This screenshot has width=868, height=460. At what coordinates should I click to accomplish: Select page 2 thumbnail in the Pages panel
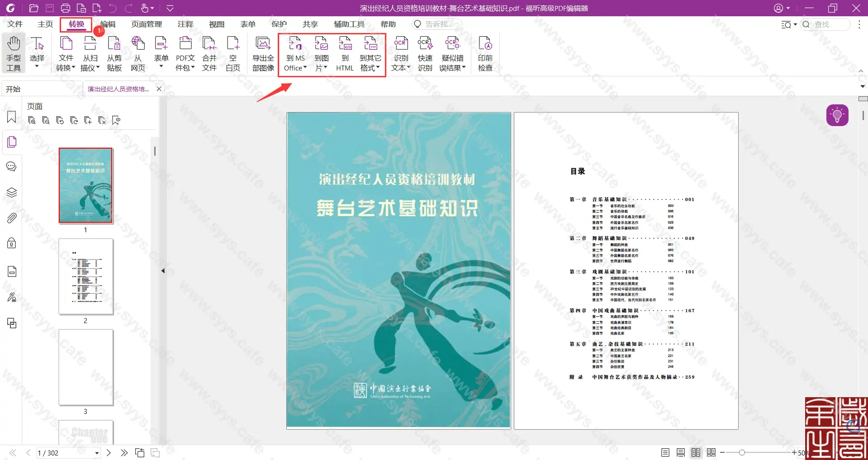pyautogui.click(x=85, y=276)
